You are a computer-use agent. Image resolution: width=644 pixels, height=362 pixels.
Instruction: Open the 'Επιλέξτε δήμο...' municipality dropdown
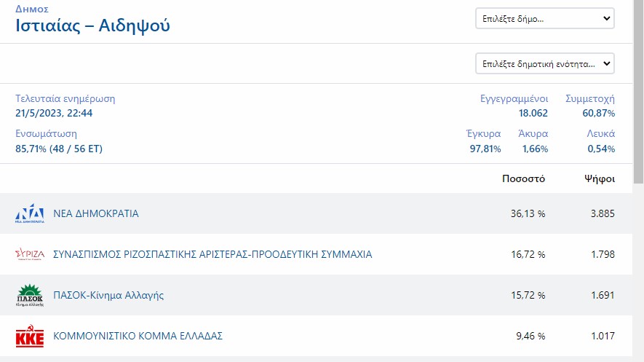pyautogui.click(x=544, y=18)
